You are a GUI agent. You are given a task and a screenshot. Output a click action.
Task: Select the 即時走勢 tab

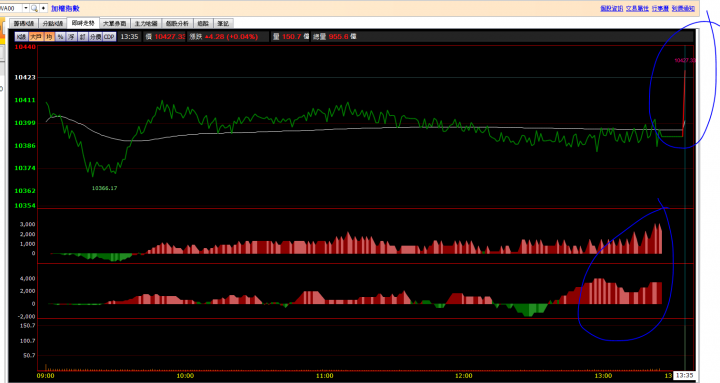tap(83, 23)
